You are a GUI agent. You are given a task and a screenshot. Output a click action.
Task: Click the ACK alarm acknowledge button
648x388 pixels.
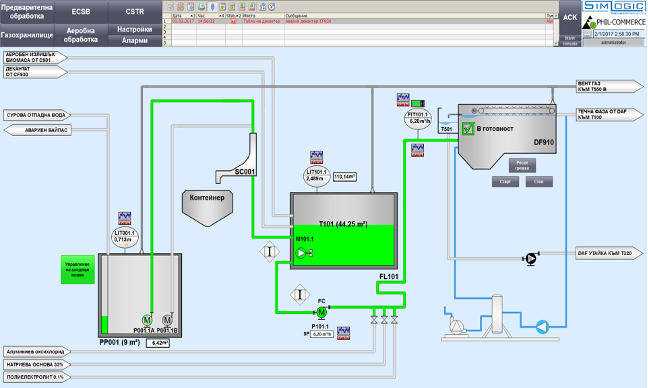pyautogui.click(x=570, y=17)
